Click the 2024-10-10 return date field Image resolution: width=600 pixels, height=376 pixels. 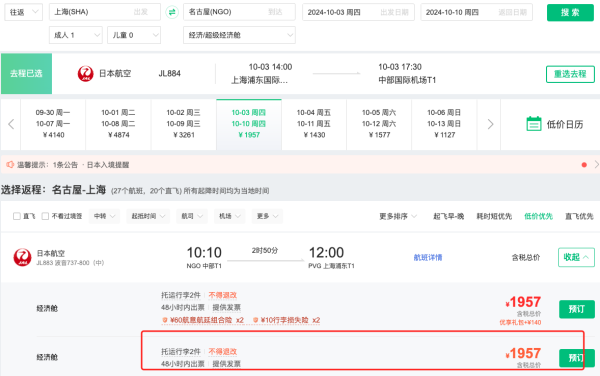click(x=476, y=12)
